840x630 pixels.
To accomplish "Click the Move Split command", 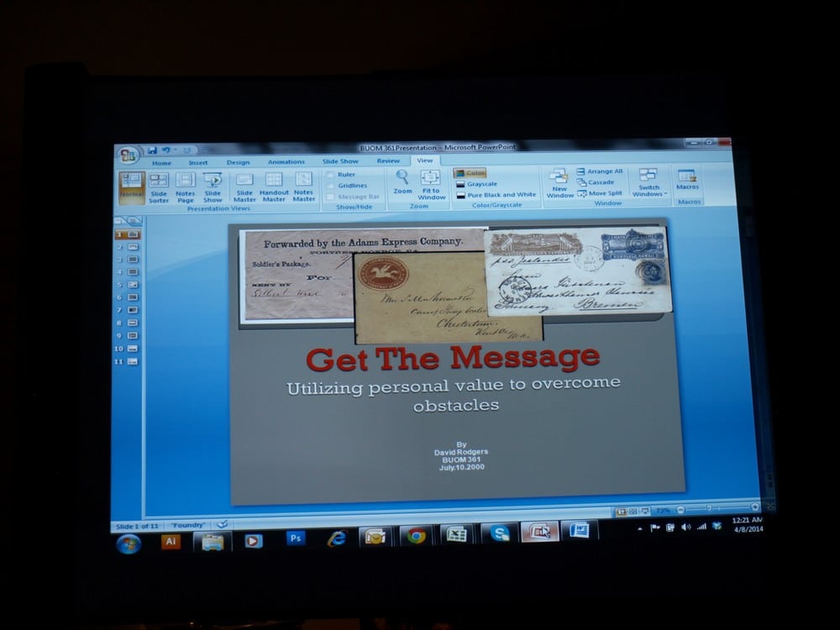I will pos(600,193).
